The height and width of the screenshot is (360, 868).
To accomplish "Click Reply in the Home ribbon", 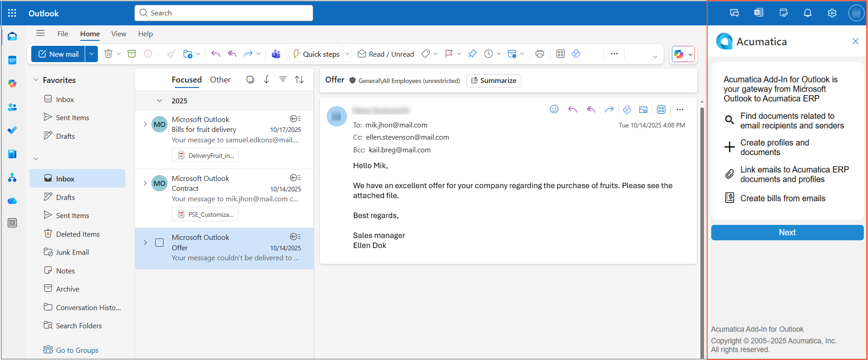I will point(216,54).
